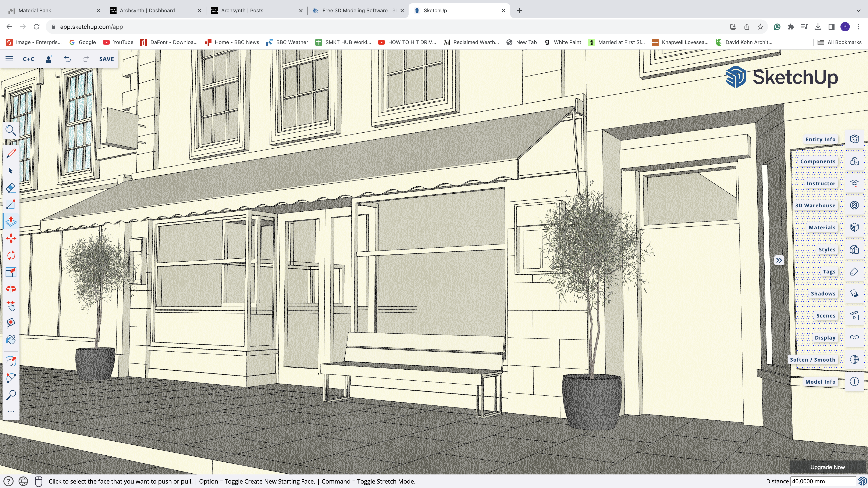The image size is (868, 488).
Task: Open the YouTube bookmark
Action: tap(118, 42)
